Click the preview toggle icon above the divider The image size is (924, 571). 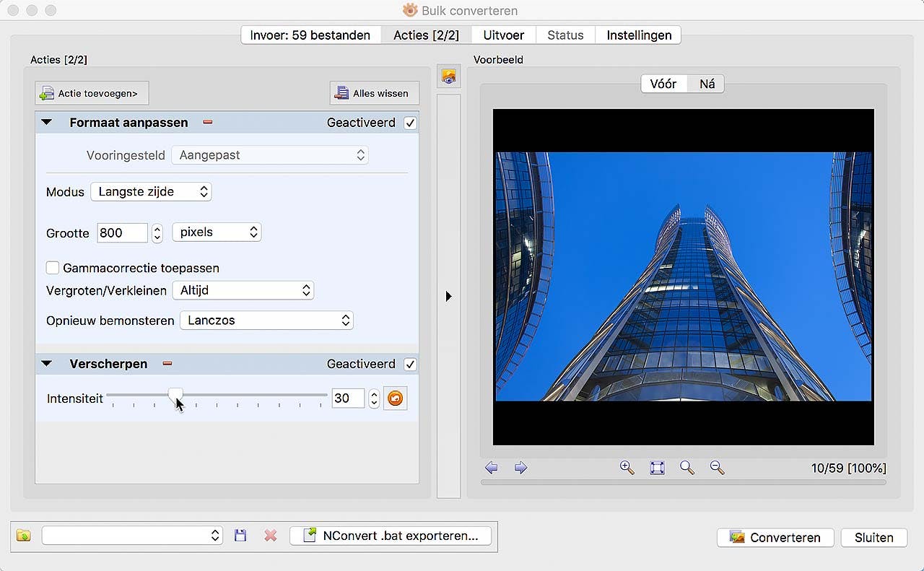[x=448, y=76]
